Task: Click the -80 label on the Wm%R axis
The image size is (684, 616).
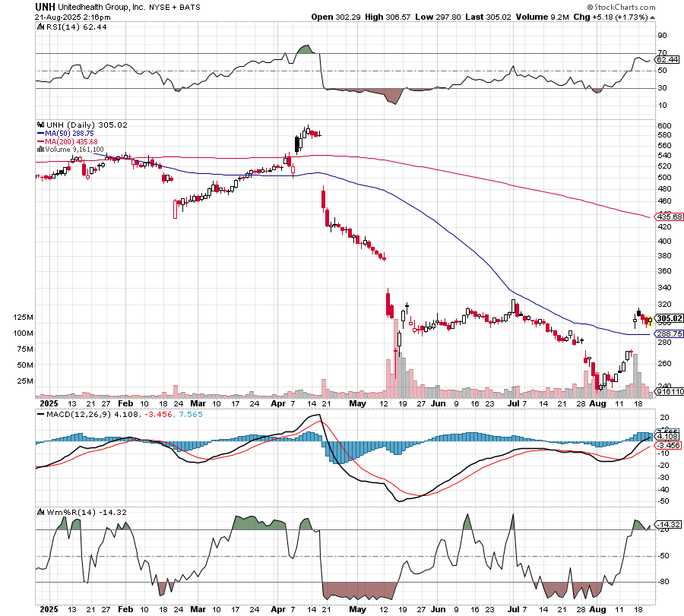Action: 664,582
